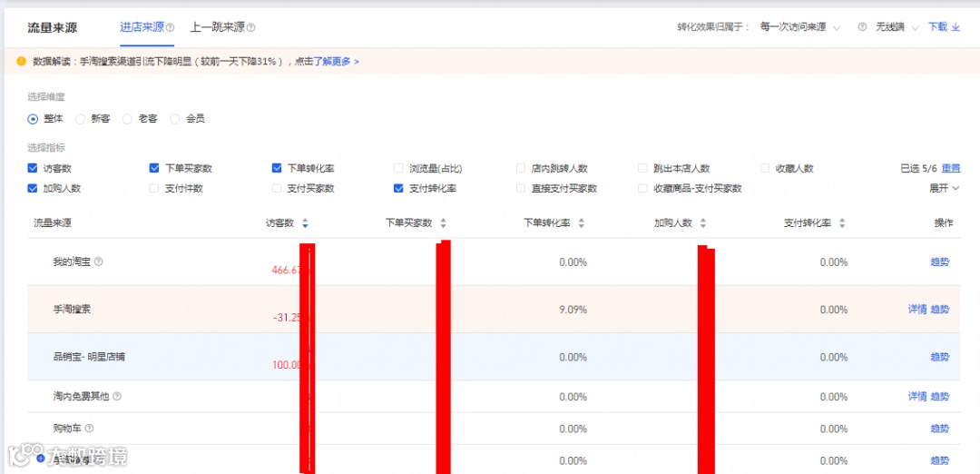The height and width of the screenshot is (474, 980).
Task: Open the 无线端 device dropdown
Action: point(897,27)
